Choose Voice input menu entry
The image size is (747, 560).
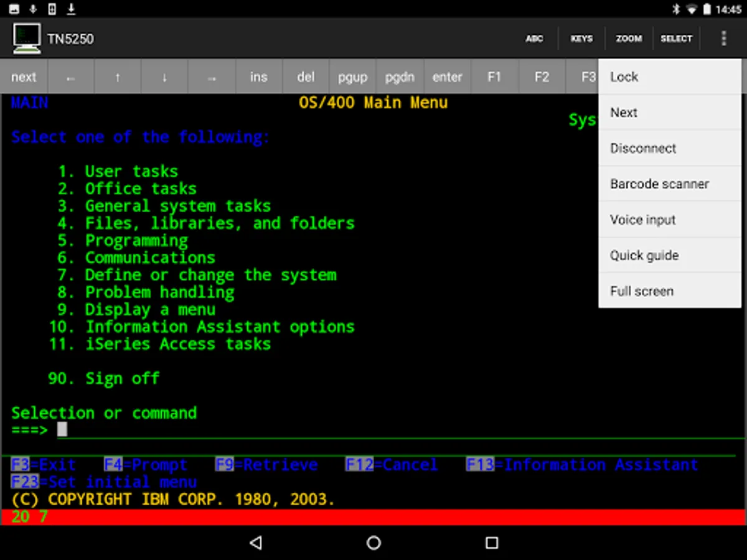(x=670, y=220)
